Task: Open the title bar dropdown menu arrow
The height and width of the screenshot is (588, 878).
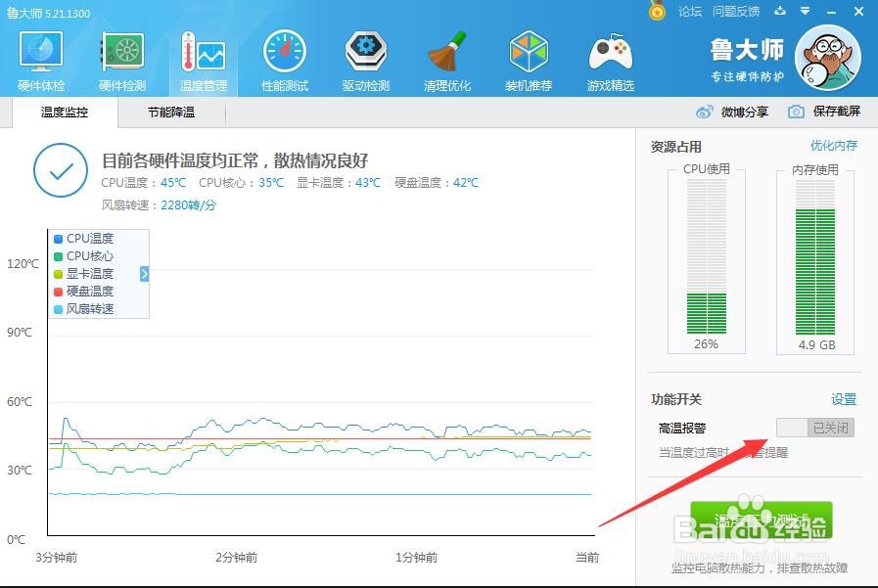Action: tap(806, 11)
